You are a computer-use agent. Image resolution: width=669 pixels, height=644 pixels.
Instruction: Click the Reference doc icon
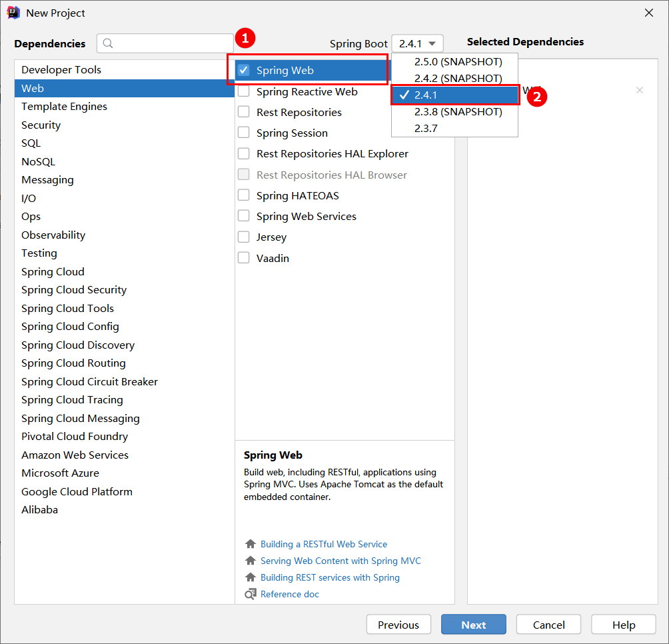click(251, 594)
